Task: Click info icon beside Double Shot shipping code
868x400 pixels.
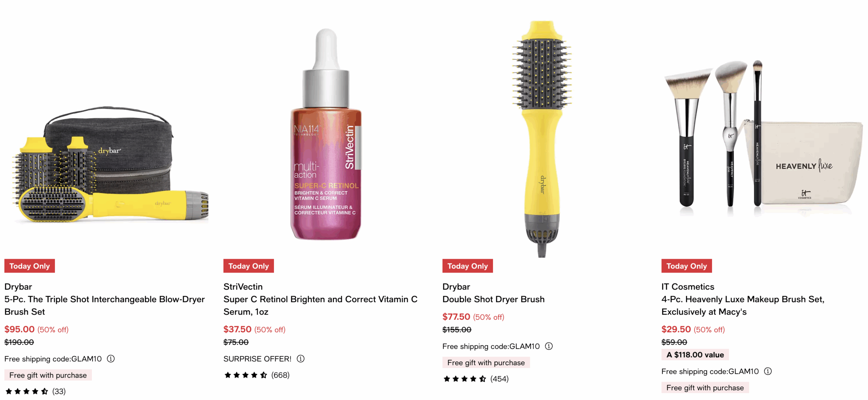Action: pyautogui.click(x=549, y=346)
